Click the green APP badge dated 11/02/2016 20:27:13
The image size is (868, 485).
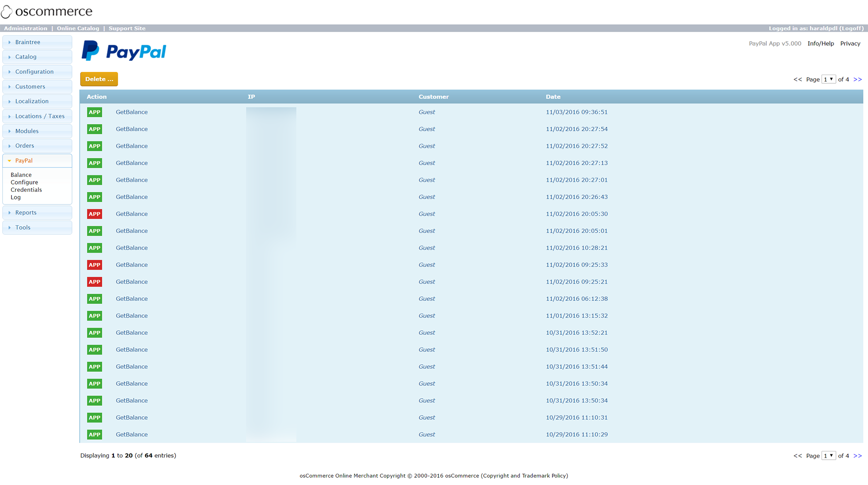point(94,163)
